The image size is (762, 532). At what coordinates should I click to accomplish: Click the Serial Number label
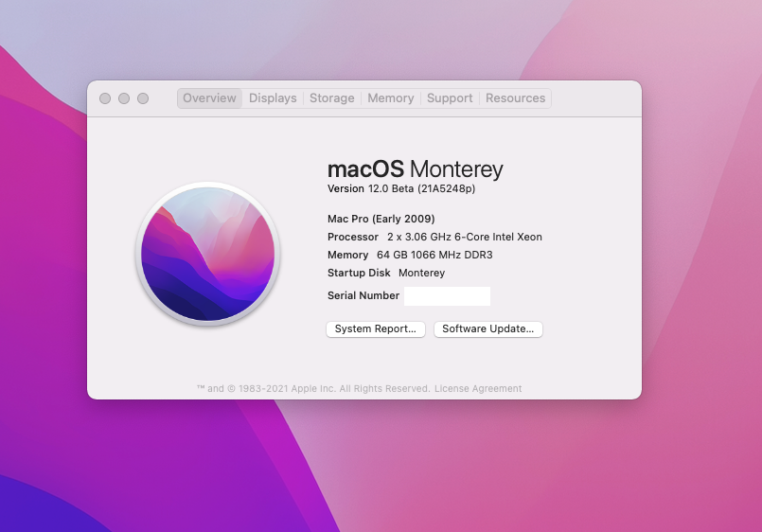pos(363,295)
